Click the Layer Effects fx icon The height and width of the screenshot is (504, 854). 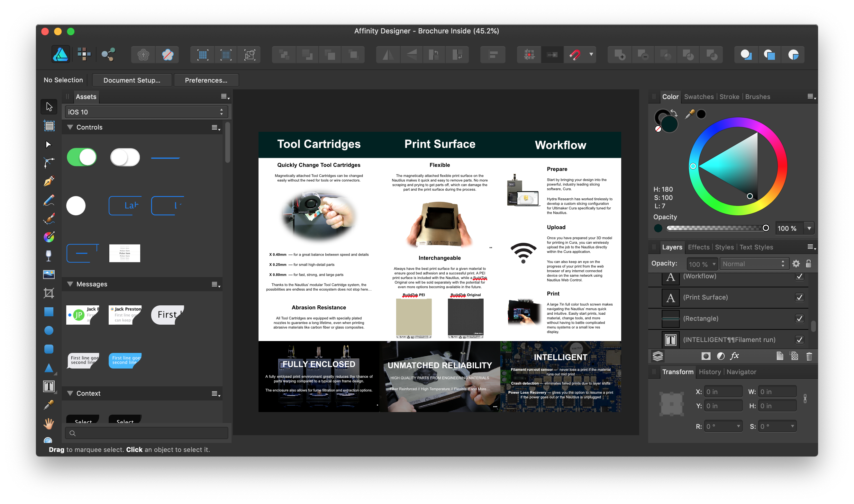click(734, 355)
